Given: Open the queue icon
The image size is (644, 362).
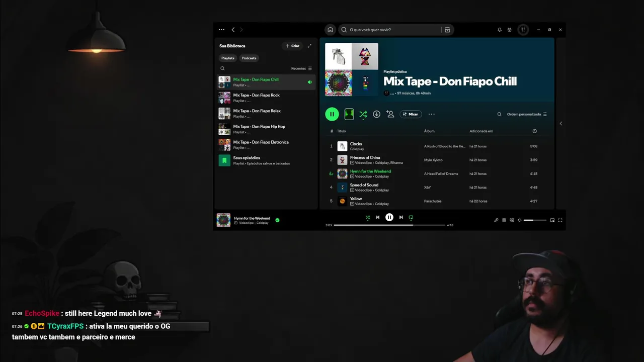Looking at the screenshot, I should [x=504, y=220].
